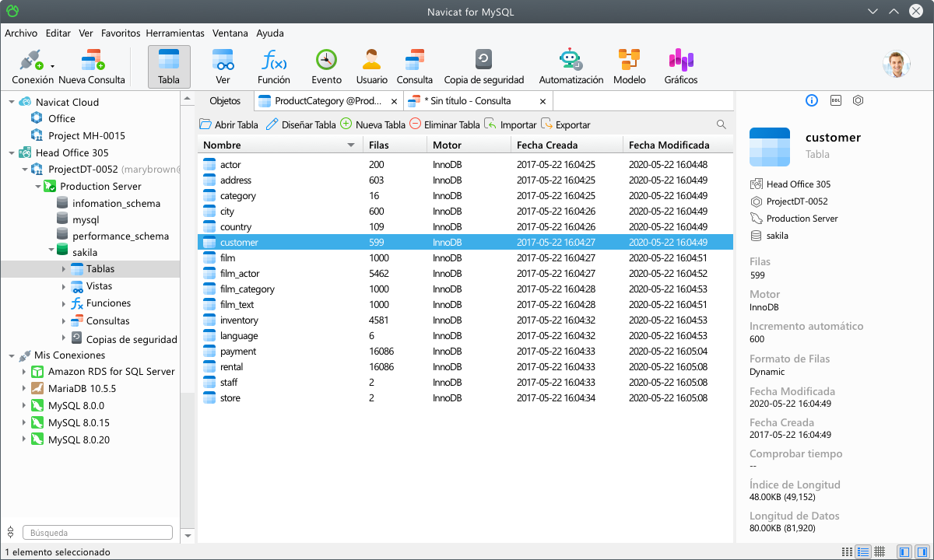Viewport: 934px width, 560px height.
Task: Click the Búsqueda search field
Action: (x=98, y=533)
